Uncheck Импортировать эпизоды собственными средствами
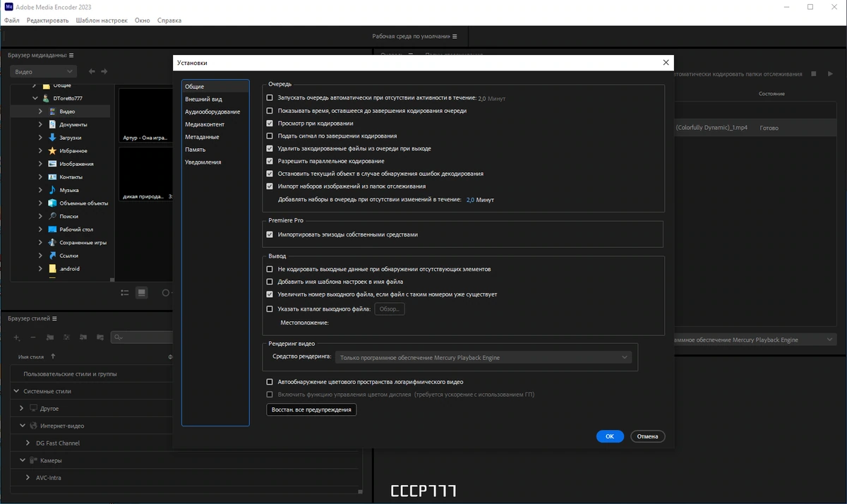The image size is (847, 504). (x=270, y=234)
